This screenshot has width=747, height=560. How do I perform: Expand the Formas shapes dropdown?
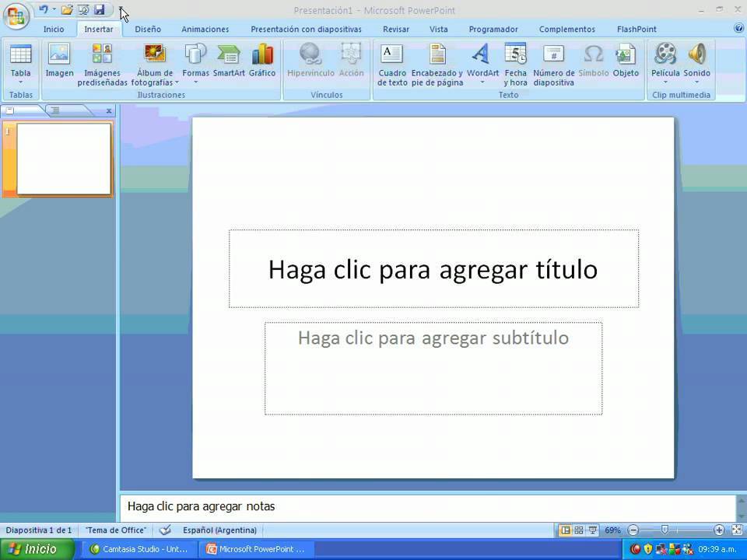click(x=195, y=82)
